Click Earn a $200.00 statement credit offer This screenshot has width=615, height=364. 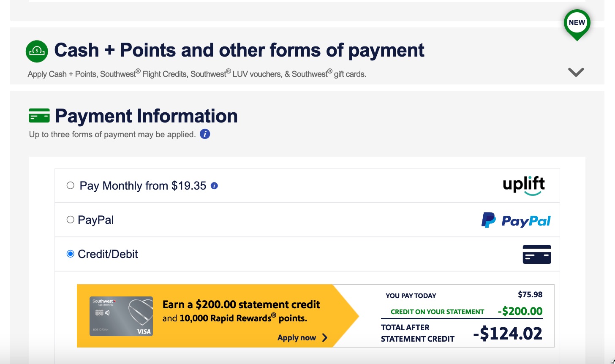click(241, 304)
